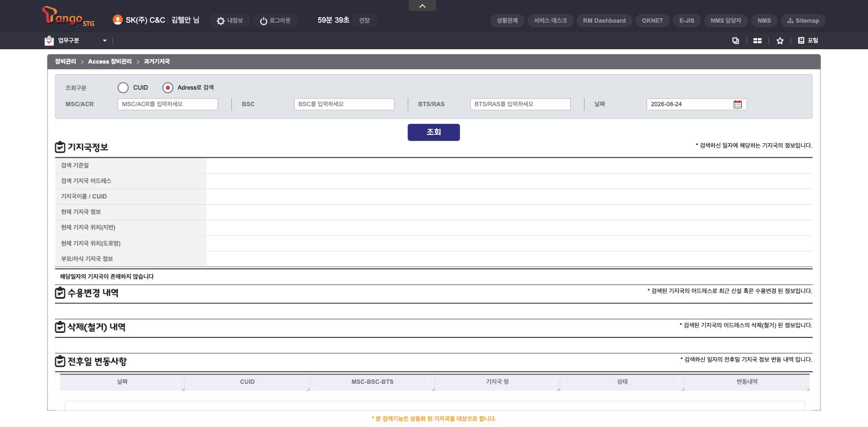Click the 전후일 변동사항 section icon
Screen dimensions: 868x427
[60, 361]
